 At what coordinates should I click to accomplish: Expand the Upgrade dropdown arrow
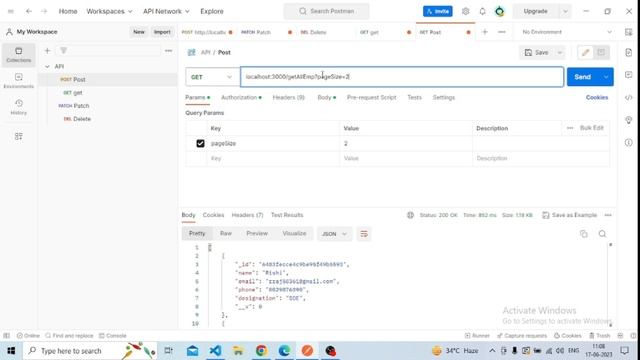(x=565, y=11)
